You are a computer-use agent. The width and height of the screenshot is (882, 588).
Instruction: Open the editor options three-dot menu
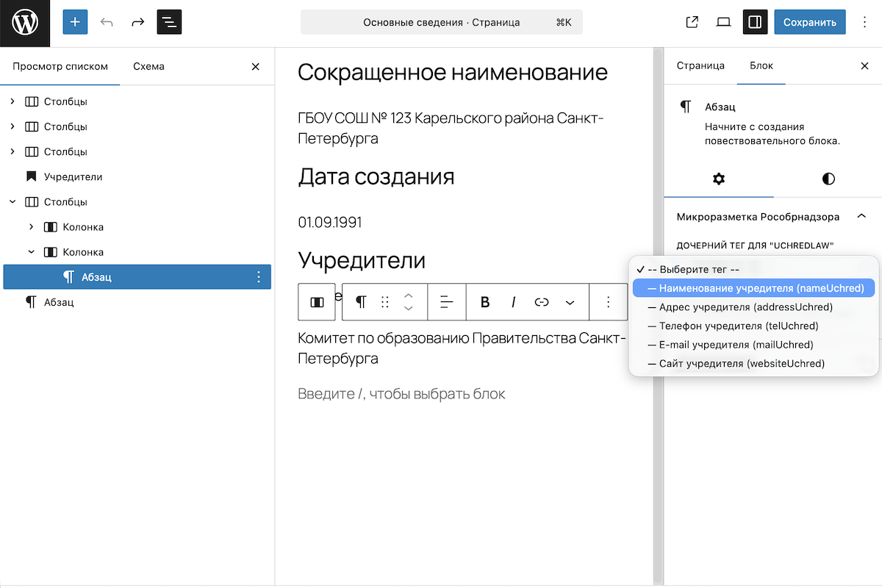tap(864, 22)
